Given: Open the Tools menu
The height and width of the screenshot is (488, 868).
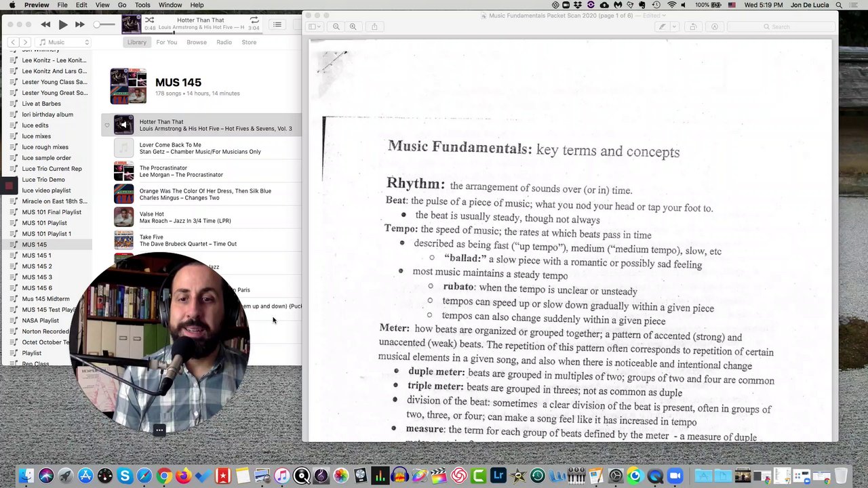Looking at the screenshot, I should tap(142, 5).
